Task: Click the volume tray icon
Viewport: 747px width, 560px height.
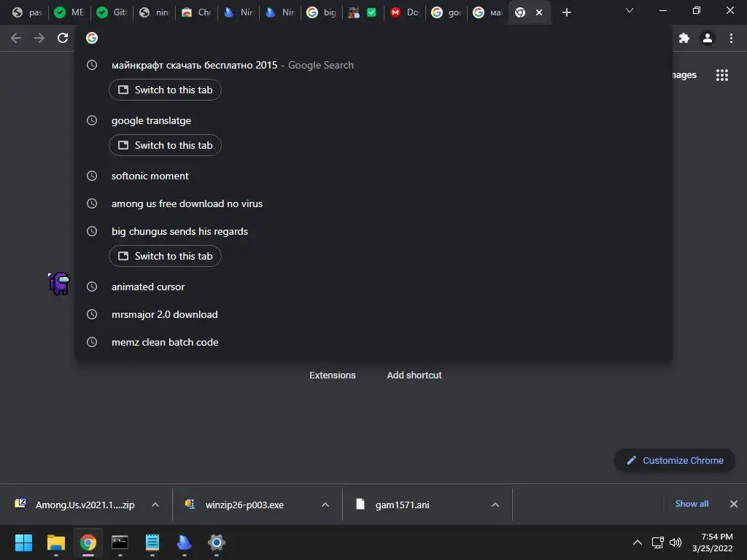Action: tap(676, 542)
